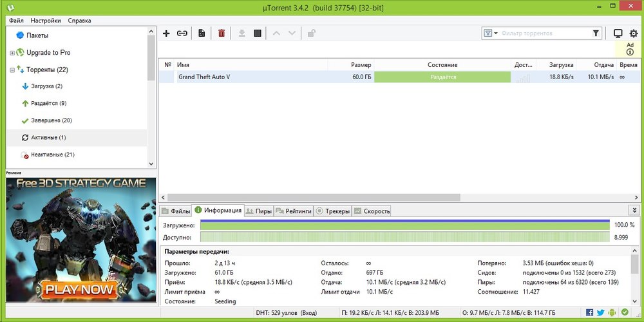Screen dimensions: 644x322
Task: Click the Stop Torrent square icon
Action: coord(258,33)
